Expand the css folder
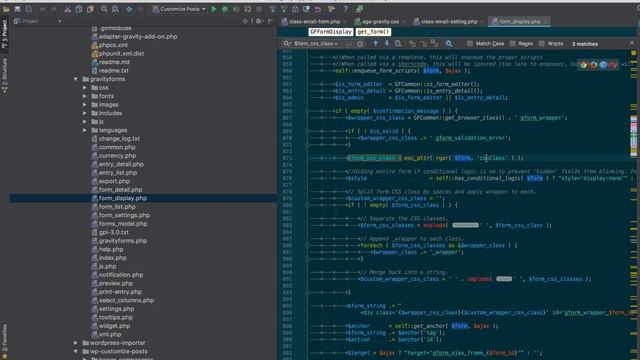 point(84,88)
